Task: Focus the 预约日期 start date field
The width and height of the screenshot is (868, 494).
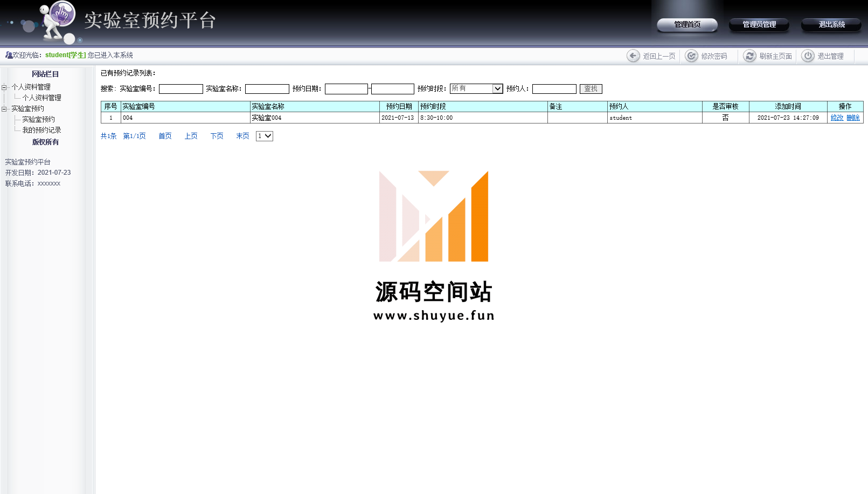Action: (x=346, y=89)
